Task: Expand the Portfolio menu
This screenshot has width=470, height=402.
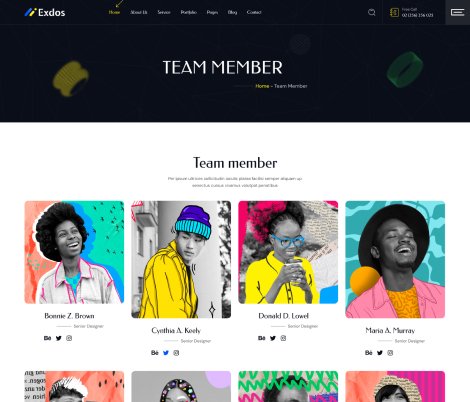Action: (189, 12)
